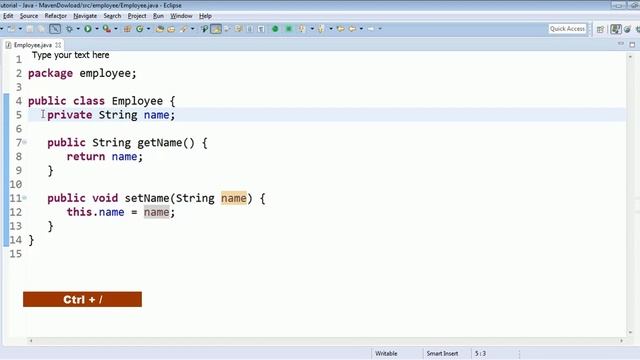Toggle the boxed diagonal-slash toolbar button
This screenshot has width=640, height=360.
tap(55, 29)
